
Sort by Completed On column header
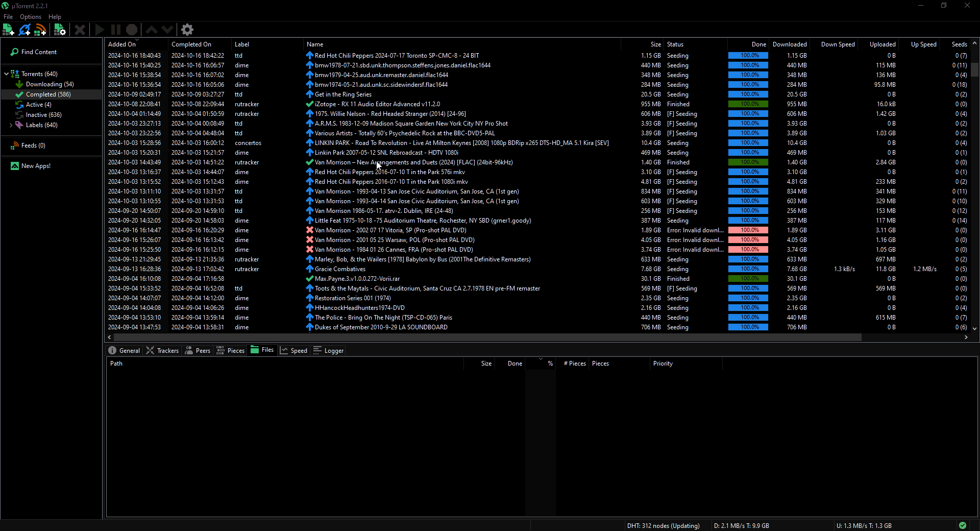[200, 44]
